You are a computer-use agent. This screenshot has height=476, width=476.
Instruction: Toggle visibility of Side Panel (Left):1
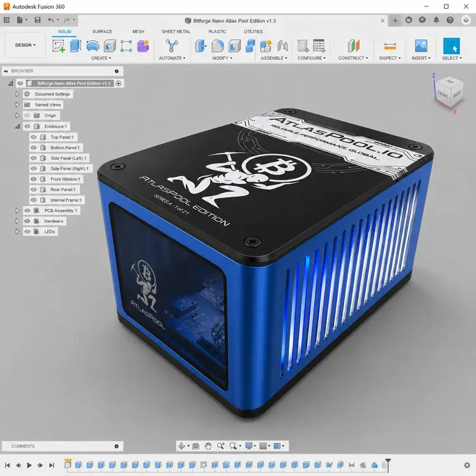[x=34, y=158]
